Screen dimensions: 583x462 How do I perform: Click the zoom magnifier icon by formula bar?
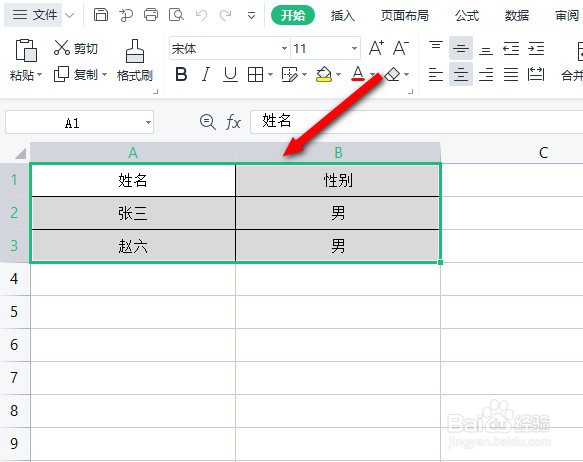[207, 122]
